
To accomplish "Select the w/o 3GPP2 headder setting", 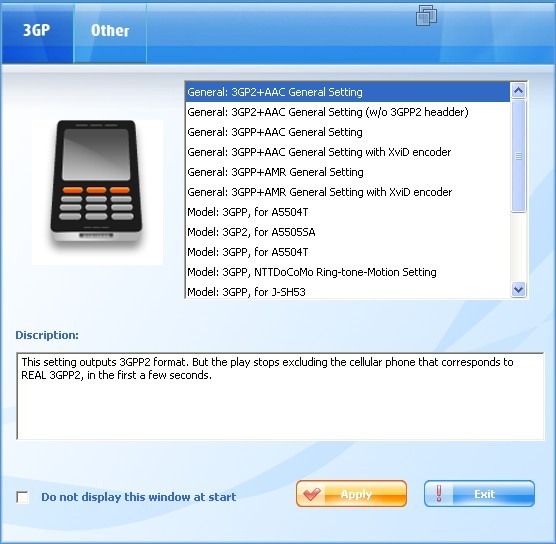I will [x=348, y=112].
